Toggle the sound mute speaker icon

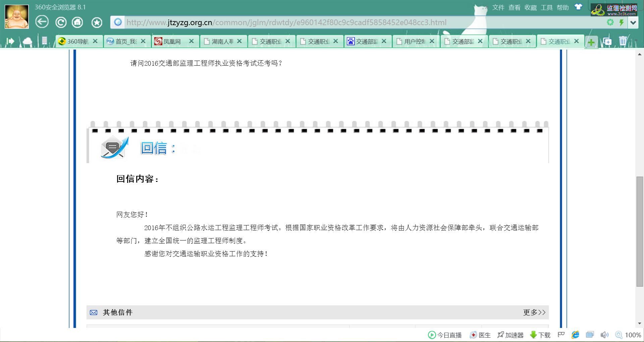pyautogui.click(x=604, y=335)
